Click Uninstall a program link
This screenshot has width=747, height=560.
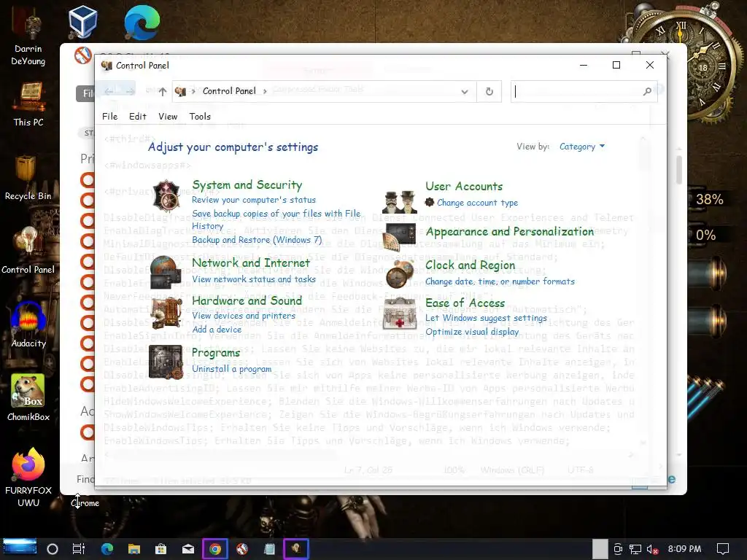click(x=231, y=369)
